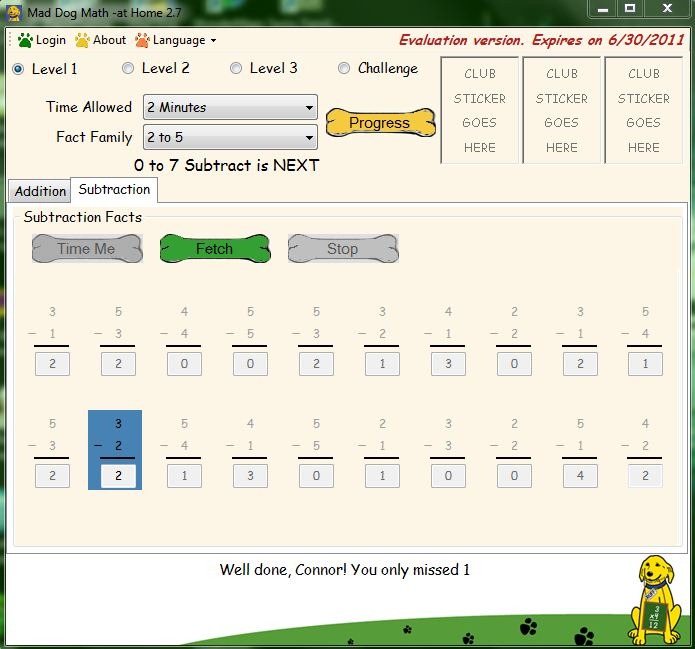The image size is (695, 649).
Task: Open the Login menu item
Action: tap(42, 40)
